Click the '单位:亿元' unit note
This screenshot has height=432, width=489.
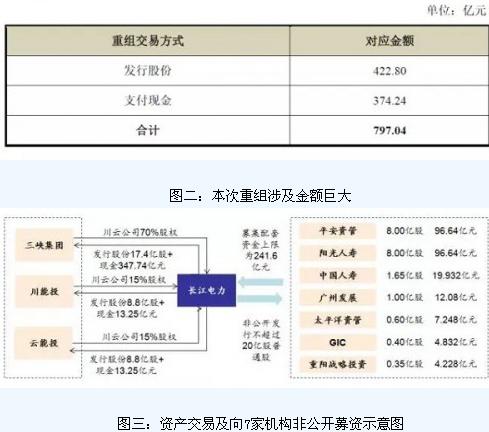(x=457, y=10)
